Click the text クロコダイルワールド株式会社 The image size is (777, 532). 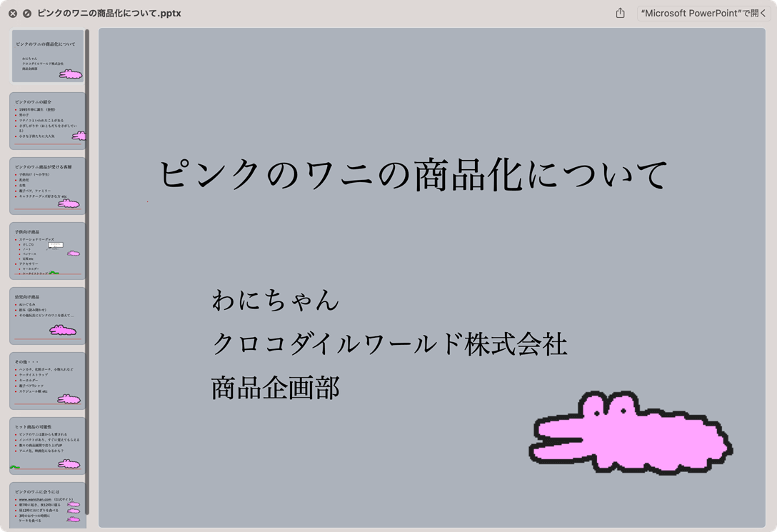pyautogui.click(x=389, y=343)
